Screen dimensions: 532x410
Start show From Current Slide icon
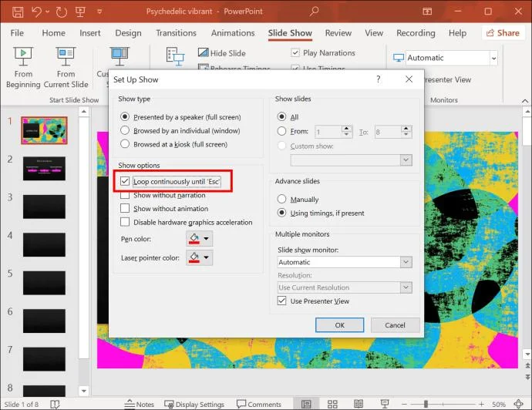pos(66,56)
